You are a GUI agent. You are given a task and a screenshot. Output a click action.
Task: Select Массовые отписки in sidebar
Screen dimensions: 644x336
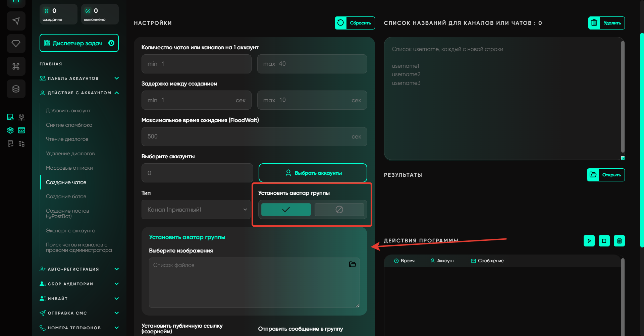69,168
